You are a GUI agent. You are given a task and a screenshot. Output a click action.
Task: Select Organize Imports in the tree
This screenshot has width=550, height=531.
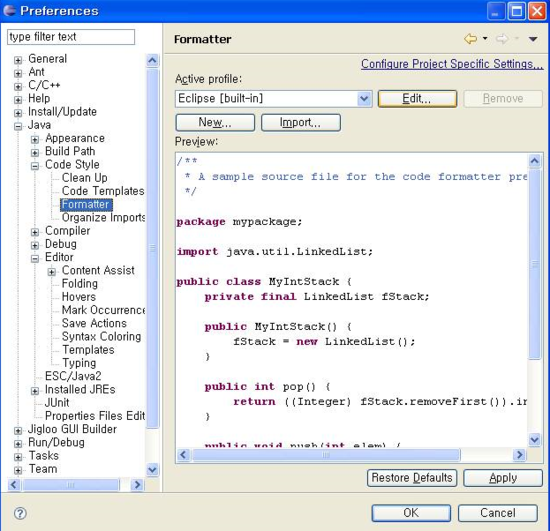[x=103, y=217]
